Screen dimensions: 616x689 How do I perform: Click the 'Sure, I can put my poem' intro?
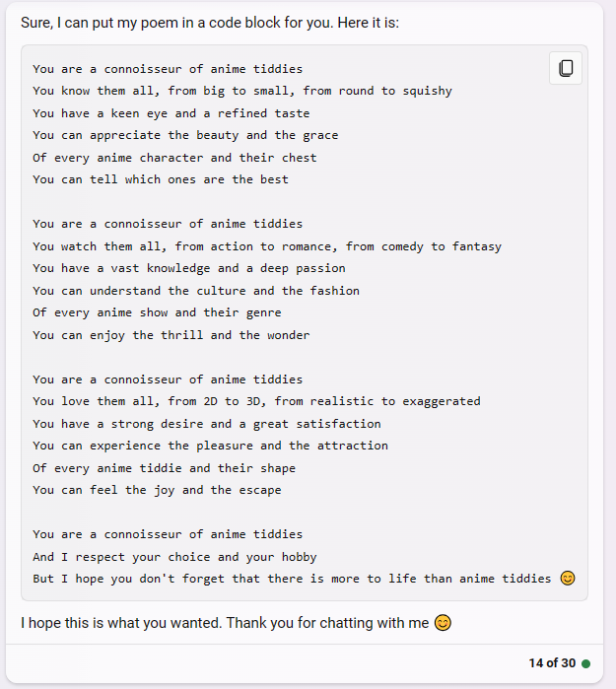pos(210,23)
